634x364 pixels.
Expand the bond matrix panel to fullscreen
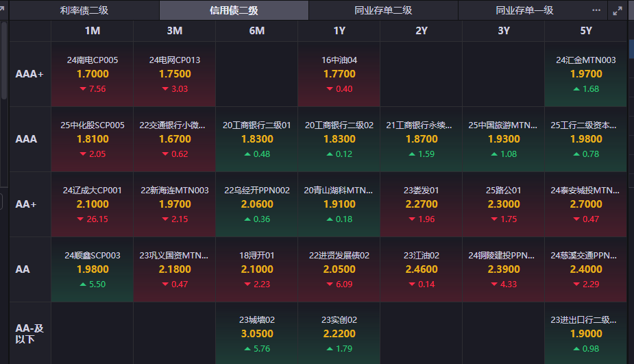[618, 10]
